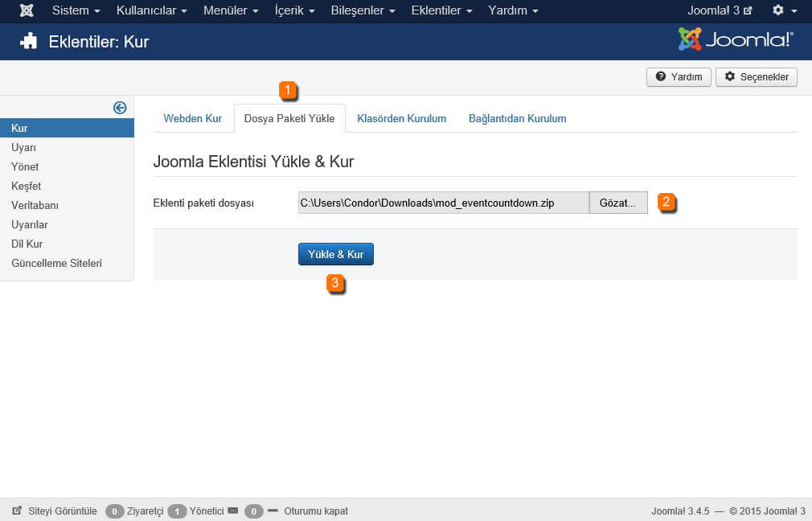Select Veritabanı in the sidebar
This screenshot has height=521, width=812.
(x=35, y=205)
